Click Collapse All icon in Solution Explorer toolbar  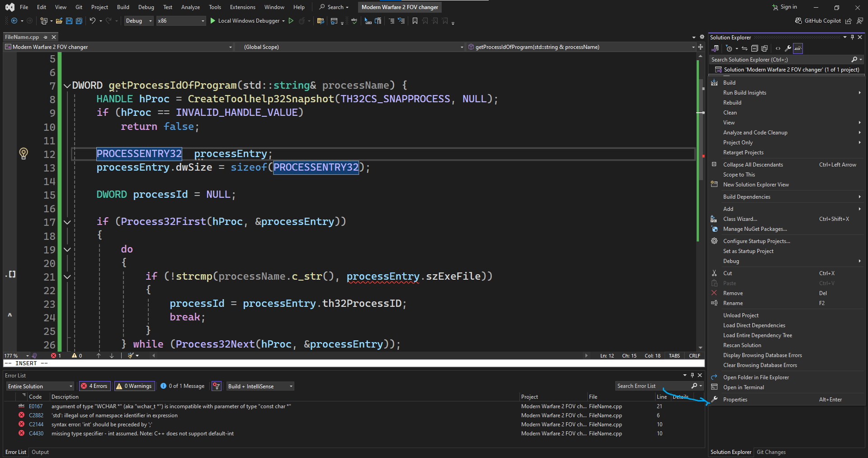click(x=755, y=48)
